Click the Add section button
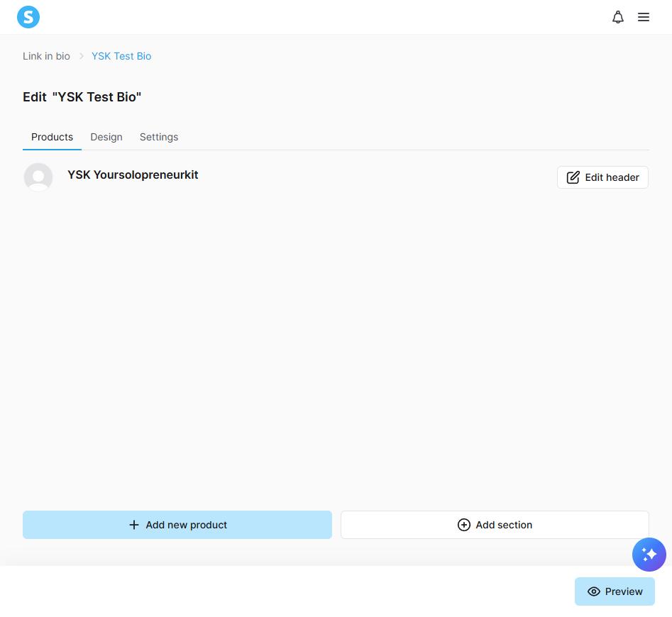The image size is (672, 617). 495,525
